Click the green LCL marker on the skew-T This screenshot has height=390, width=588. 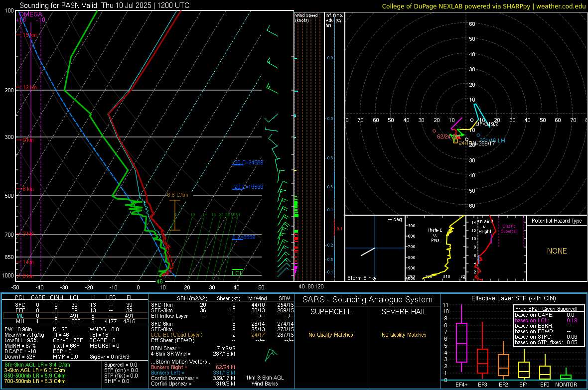click(237, 272)
